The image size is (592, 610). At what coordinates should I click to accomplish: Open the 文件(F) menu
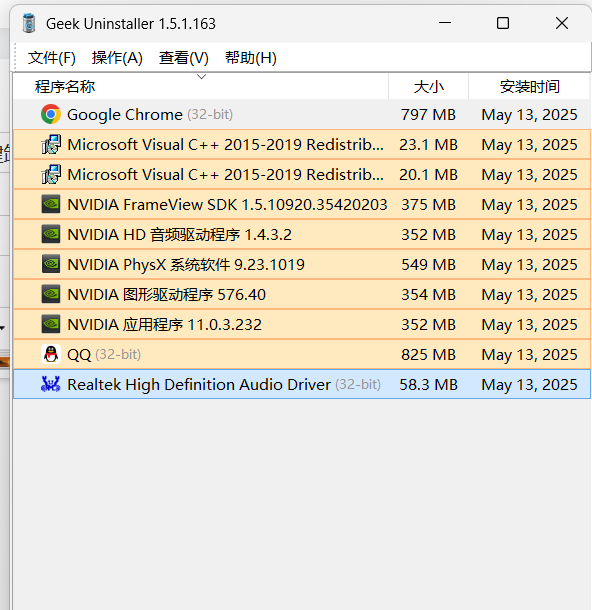52,58
